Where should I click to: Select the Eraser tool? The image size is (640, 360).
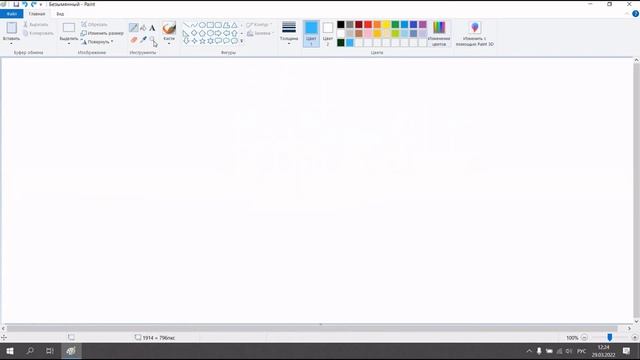tap(134, 40)
